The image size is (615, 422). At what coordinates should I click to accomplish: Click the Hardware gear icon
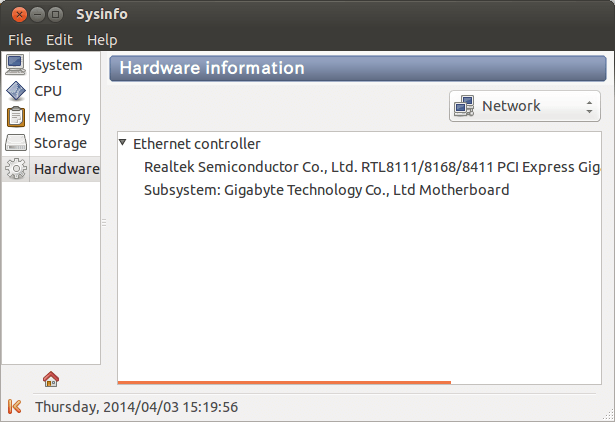pos(15,169)
